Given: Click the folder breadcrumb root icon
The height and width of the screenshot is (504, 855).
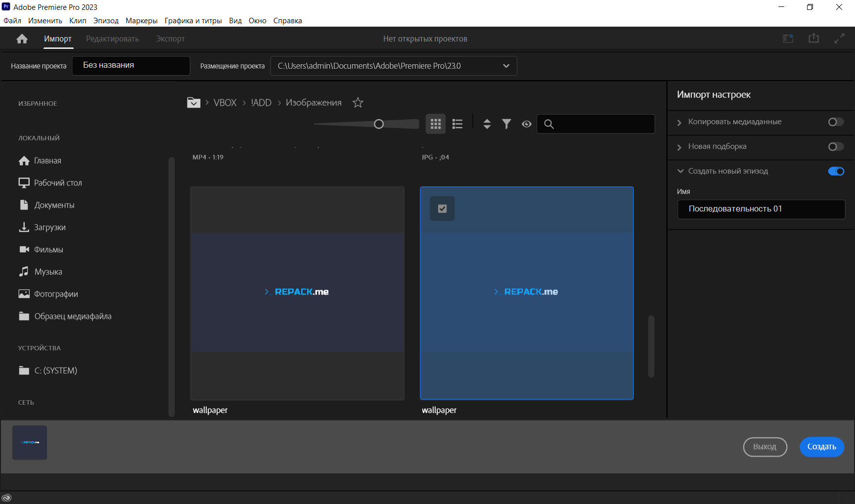Looking at the screenshot, I should click(x=193, y=102).
